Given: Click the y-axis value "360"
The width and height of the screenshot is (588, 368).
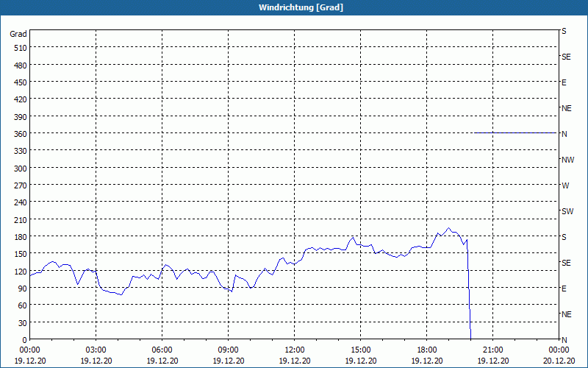Looking at the screenshot, I should (21, 134).
